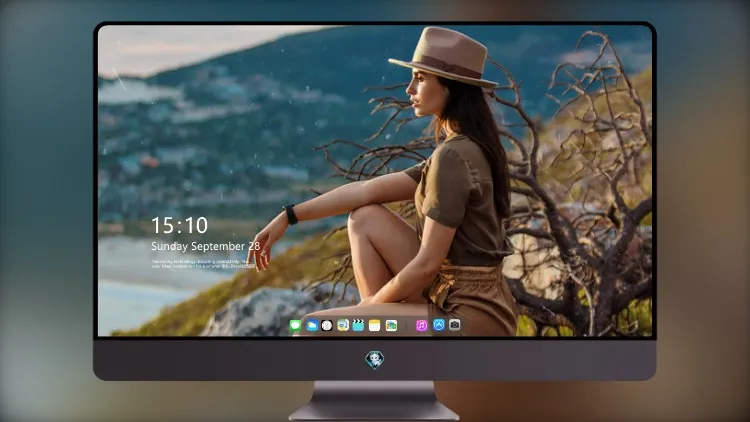This screenshot has width=750, height=422.
Task: Open the Camera app in dock
Action: (454, 325)
